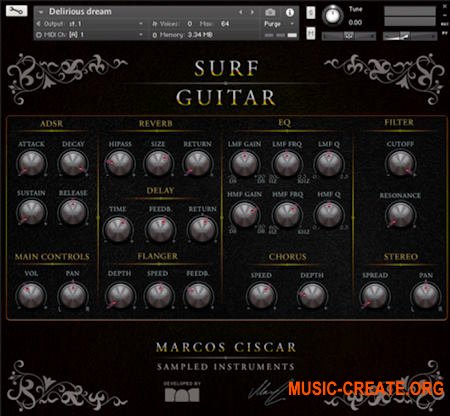Click the PV button at header right

[444, 34]
